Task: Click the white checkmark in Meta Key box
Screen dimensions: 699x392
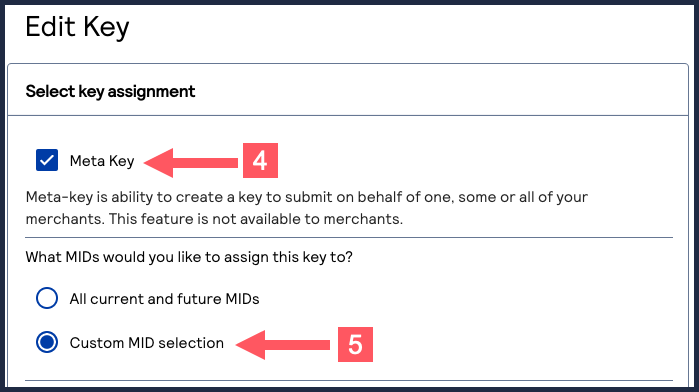Action: [x=47, y=160]
